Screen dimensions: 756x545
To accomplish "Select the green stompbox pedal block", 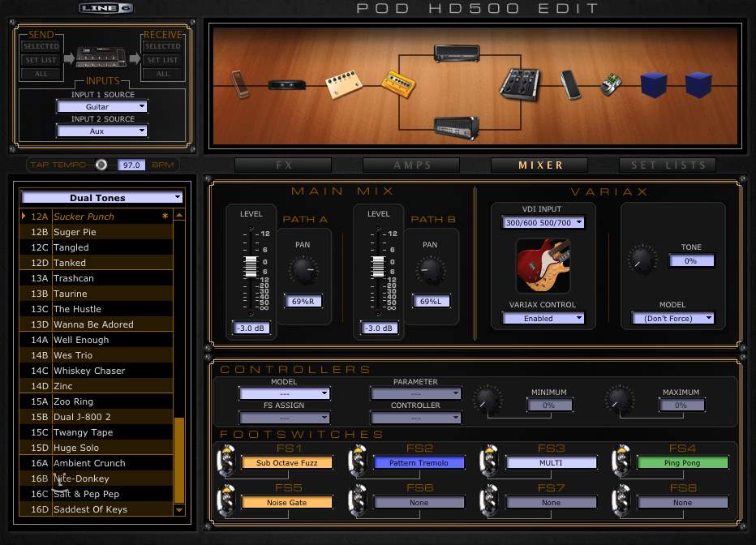I will point(611,84).
